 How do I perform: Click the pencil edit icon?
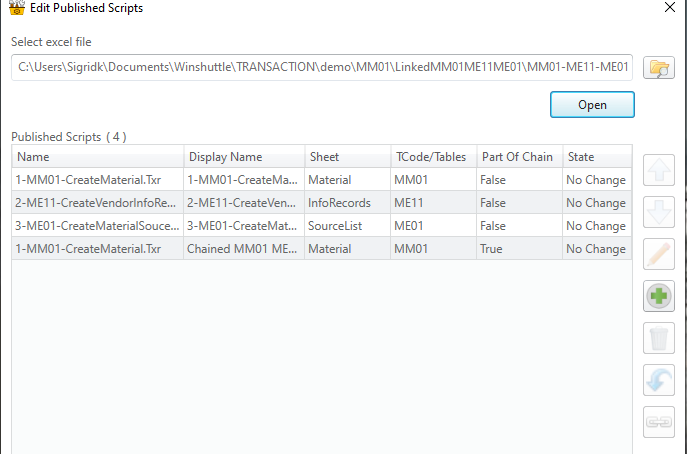click(x=658, y=254)
